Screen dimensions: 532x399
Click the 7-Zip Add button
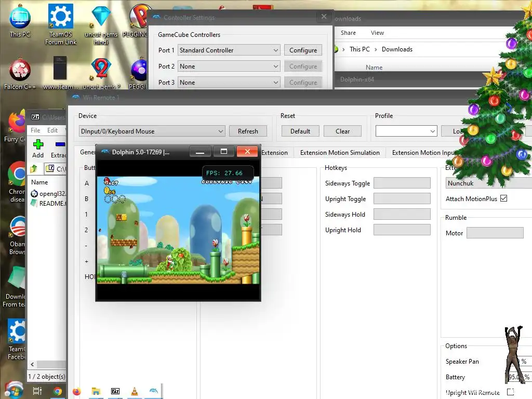[x=37, y=149]
